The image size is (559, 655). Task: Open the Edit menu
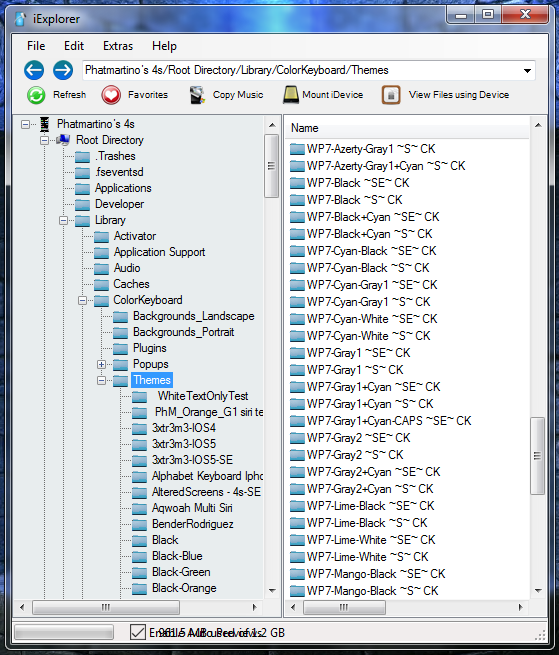tap(74, 46)
